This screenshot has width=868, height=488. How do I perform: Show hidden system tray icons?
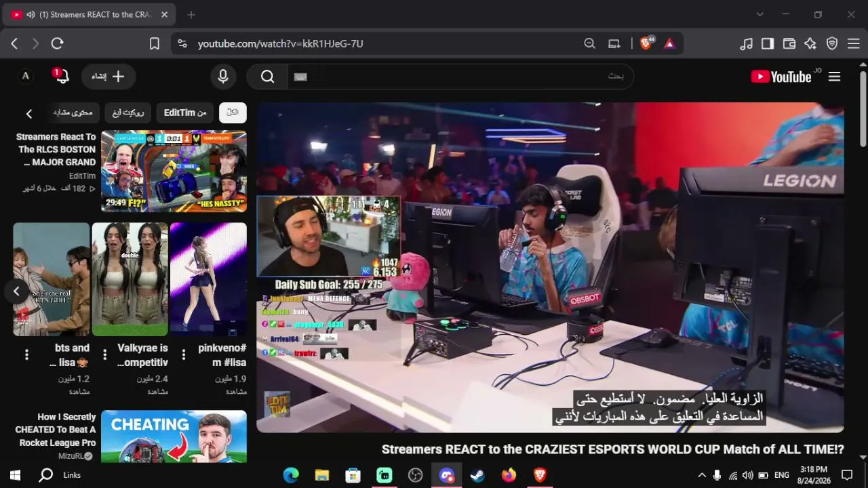pyautogui.click(x=702, y=475)
